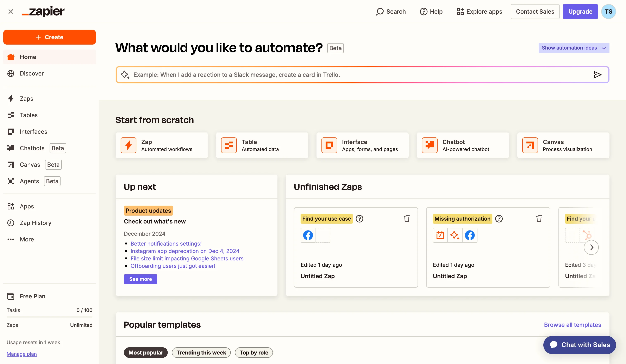Open the Manage plan link

coord(22,354)
